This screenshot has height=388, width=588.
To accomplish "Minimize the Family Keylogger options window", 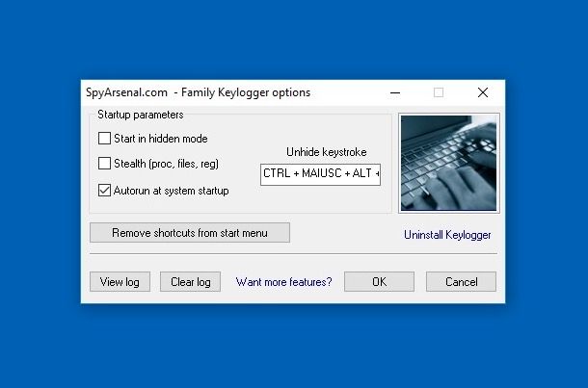I will 395,92.
